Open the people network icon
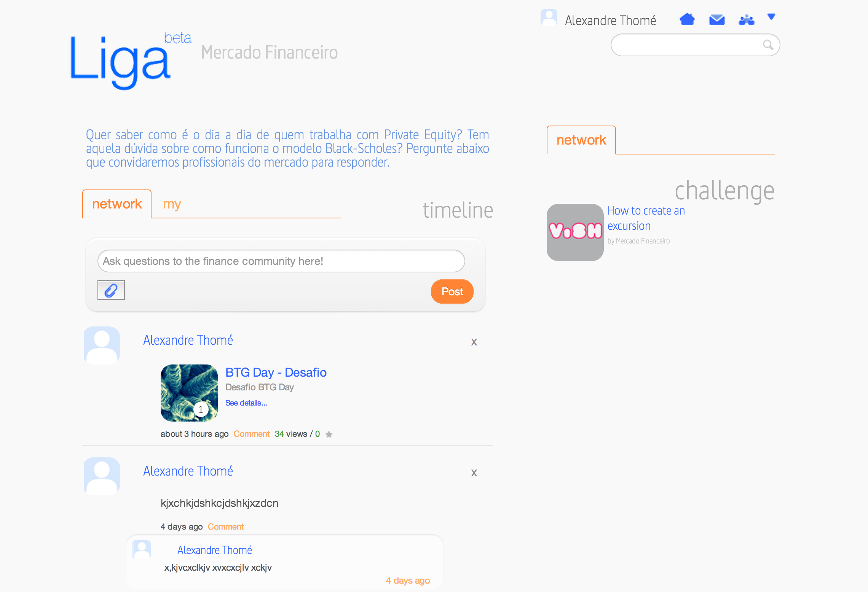 746,20
